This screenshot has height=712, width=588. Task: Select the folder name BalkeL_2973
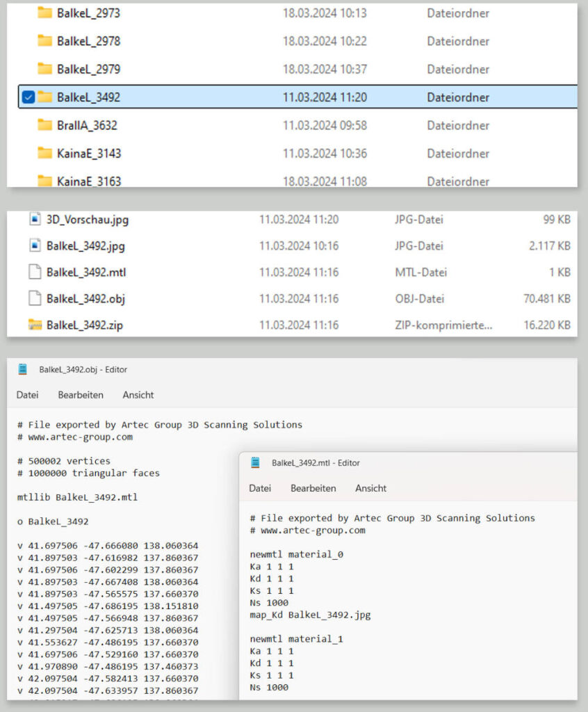[88, 13]
